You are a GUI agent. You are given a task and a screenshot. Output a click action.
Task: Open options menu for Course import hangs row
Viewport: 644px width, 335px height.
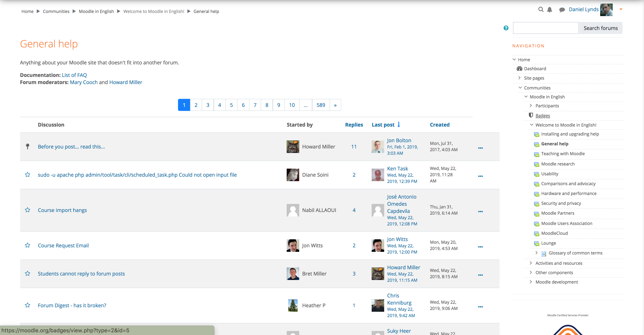tap(480, 212)
